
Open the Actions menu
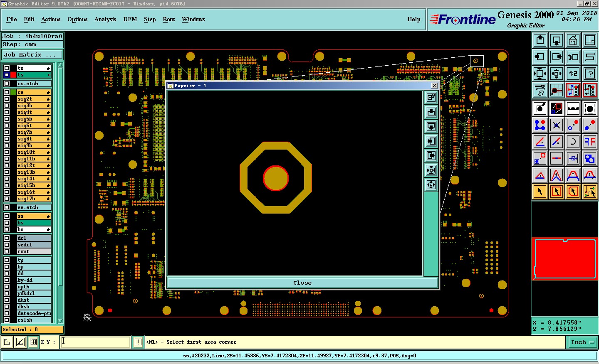tap(51, 19)
